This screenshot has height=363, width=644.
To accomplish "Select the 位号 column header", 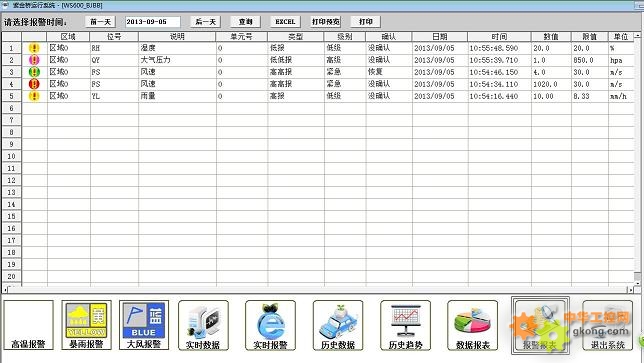I will pos(114,37).
